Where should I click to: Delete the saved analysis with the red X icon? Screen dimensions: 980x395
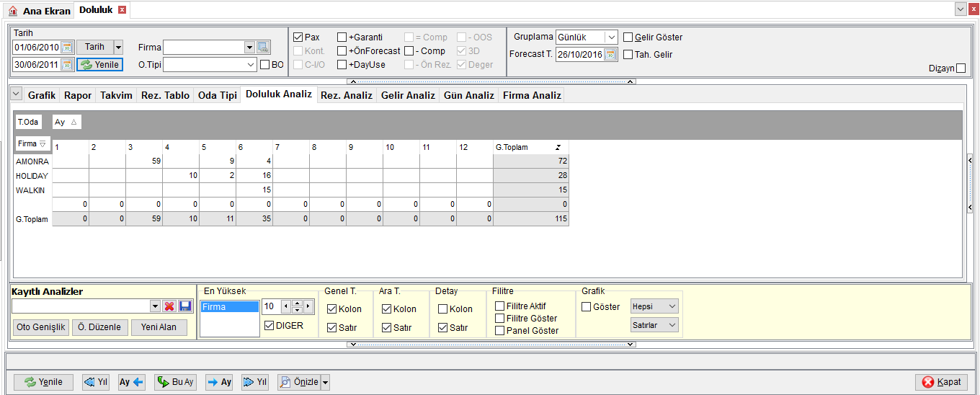[169, 306]
